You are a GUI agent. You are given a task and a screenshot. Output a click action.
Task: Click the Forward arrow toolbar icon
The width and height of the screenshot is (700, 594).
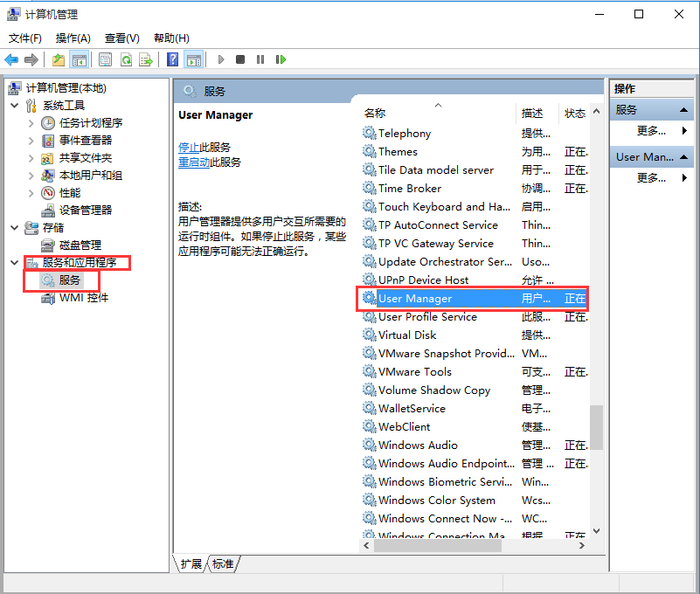click(31, 59)
